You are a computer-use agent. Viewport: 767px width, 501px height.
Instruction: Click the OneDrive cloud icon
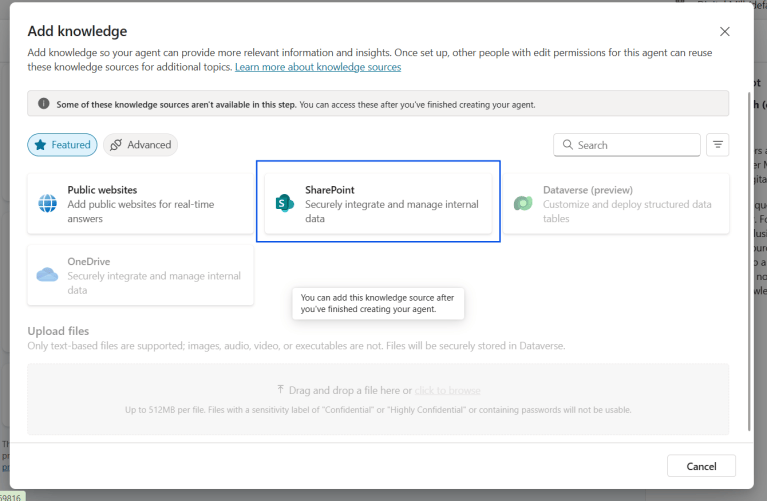pos(47,274)
